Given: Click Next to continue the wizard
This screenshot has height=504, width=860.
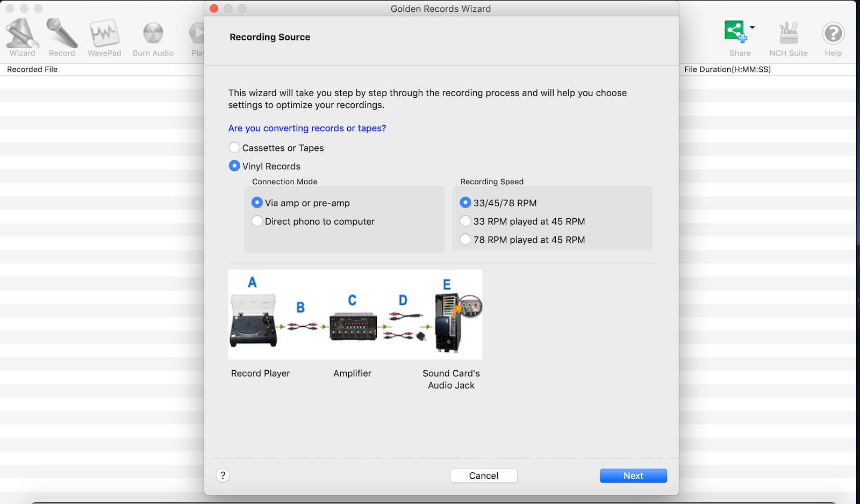Looking at the screenshot, I should (x=633, y=476).
